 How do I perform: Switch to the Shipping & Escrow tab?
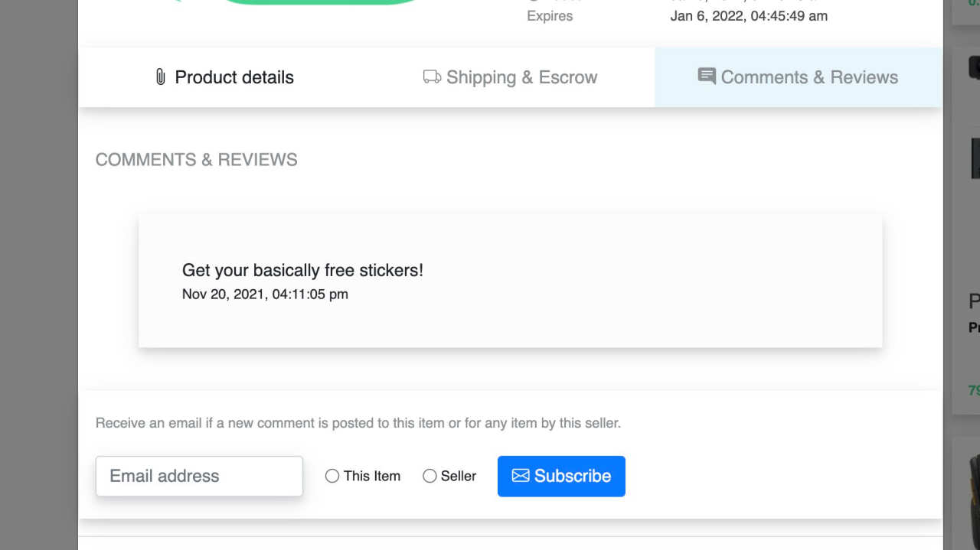pos(511,77)
